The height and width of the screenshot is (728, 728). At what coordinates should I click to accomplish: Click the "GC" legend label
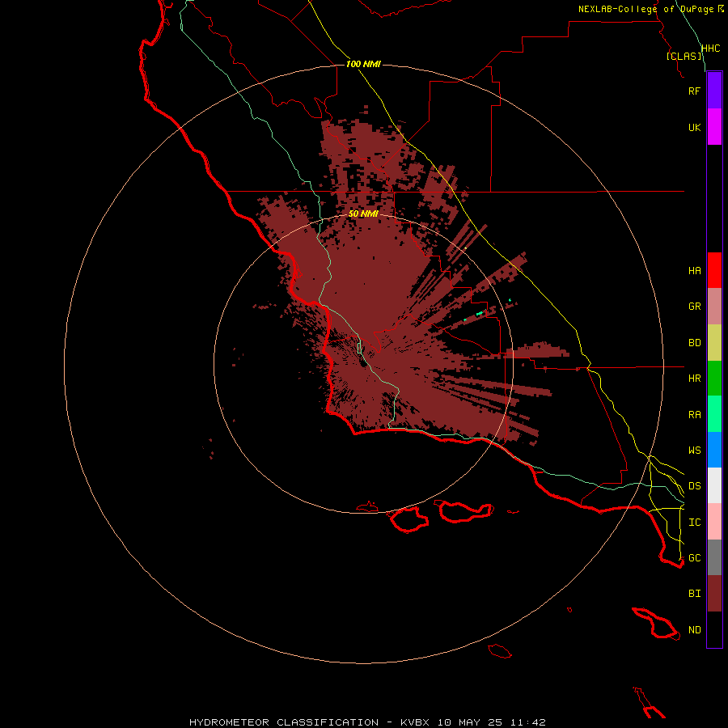pos(694,558)
